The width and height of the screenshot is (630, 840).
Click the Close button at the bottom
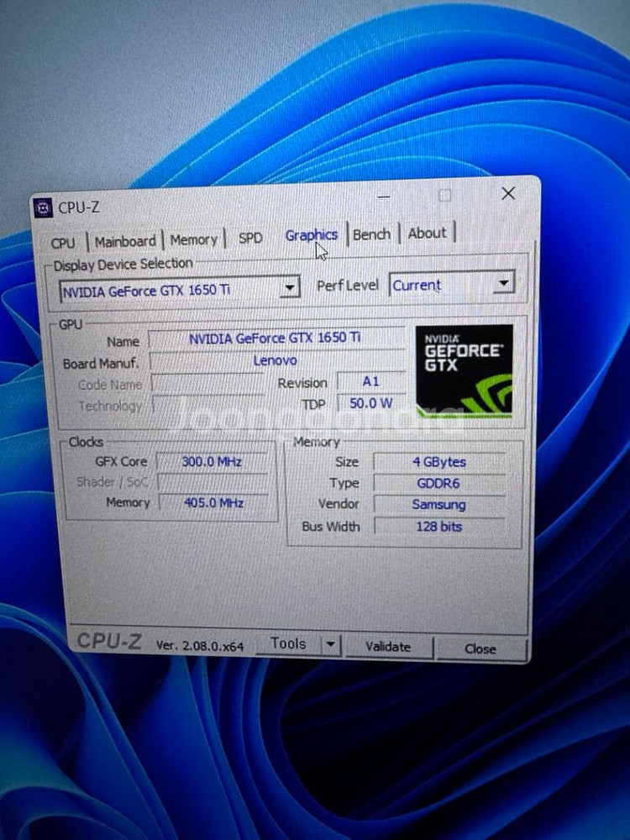click(480, 648)
